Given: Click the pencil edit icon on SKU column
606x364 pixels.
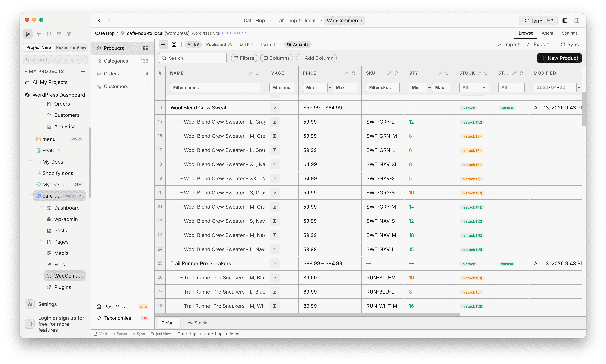Looking at the screenshot, I should pos(389,73).
